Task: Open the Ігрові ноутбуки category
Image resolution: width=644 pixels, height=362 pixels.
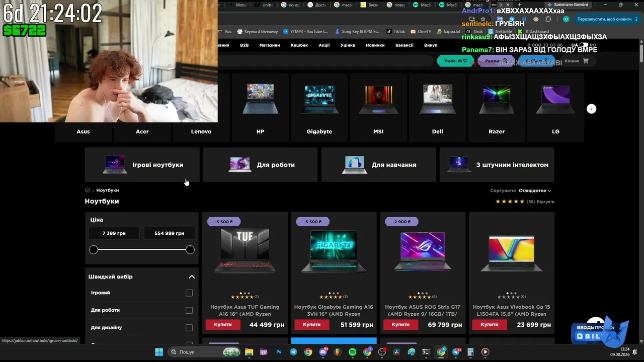Action: 142,164
